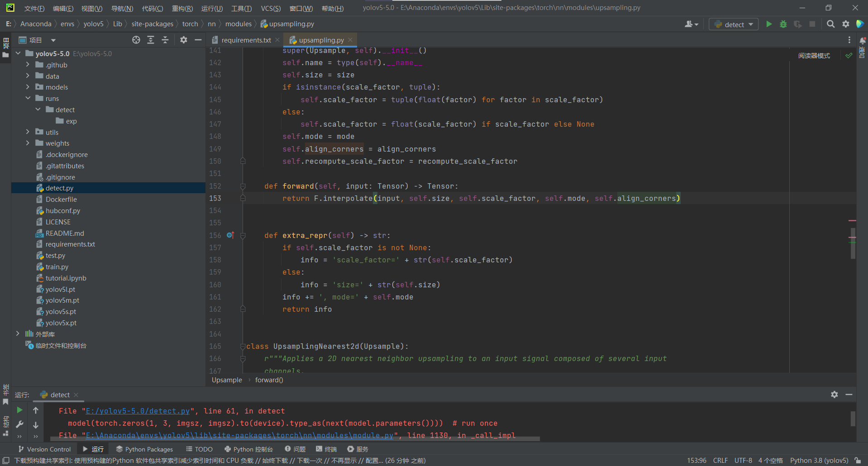Click Python 3.8 (yolov5) interpreter in status bar
This screenshot has height=466, width=868.
819,461
